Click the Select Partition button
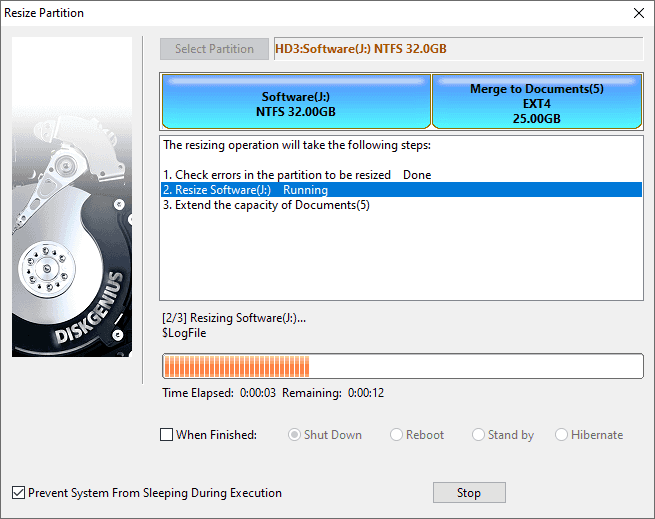This screenshot has height=519, width=655. pyautogui.click(x=214, y=49)
